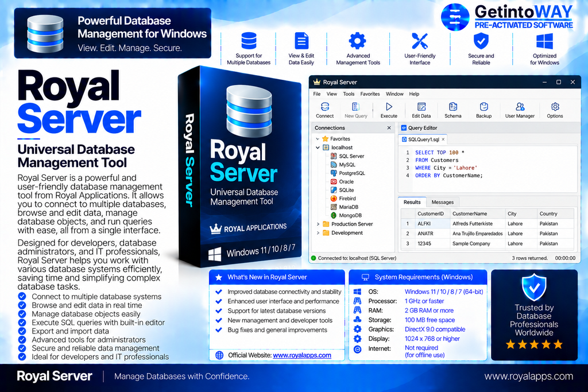This screenshot has height=392, width=588.
Task: Click the Development folder icon
Action: click(326, 232)
